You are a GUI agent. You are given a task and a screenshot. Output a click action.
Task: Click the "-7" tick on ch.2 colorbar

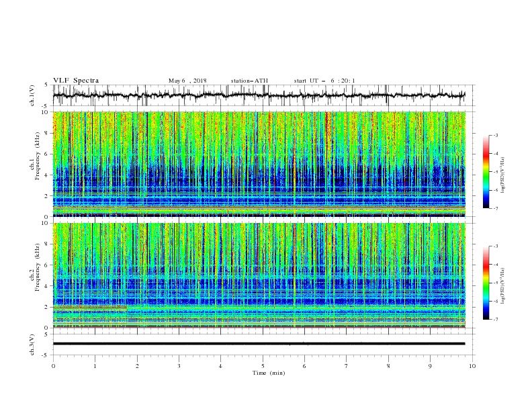click(x=495, y=319)
